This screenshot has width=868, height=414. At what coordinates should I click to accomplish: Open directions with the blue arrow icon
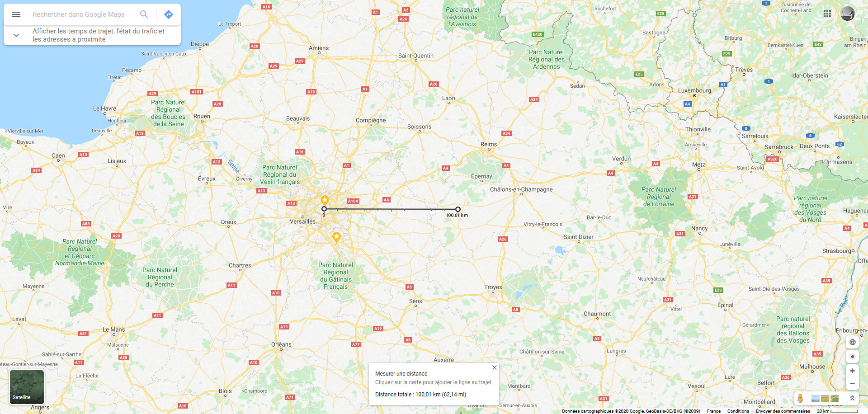pyautogui.click(x=169, y=14)
